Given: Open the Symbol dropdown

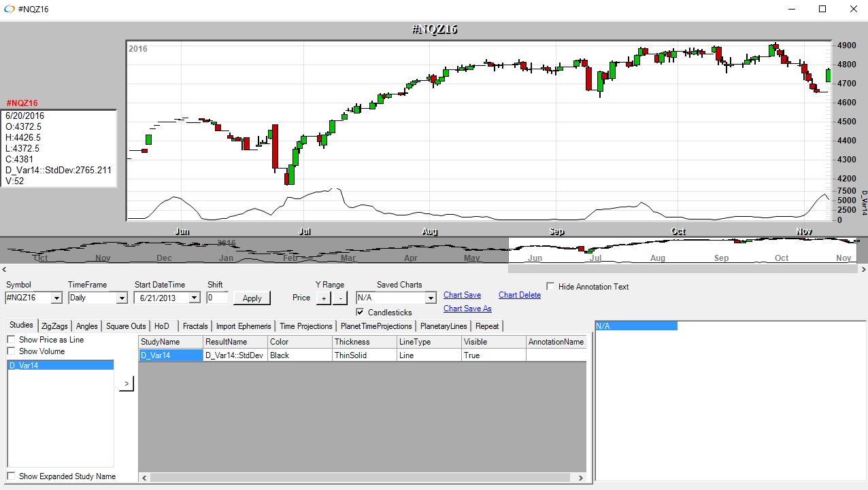Looking at the screenshot, I should pyautogui.click(x=56, y=298).
